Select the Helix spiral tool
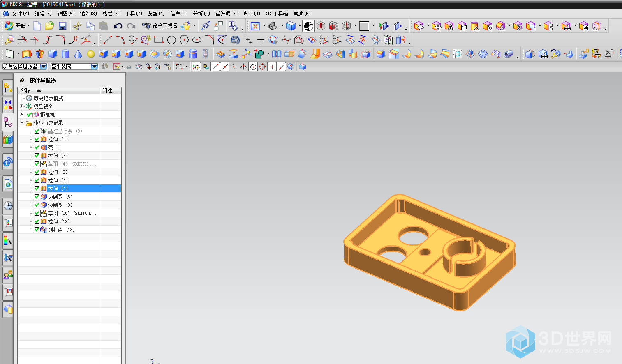The width and height of the screenshot is (622, 364). click(235, 40)
